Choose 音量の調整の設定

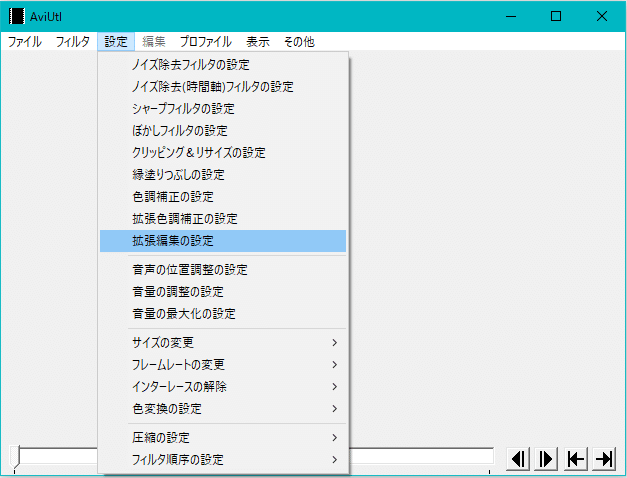223,292
